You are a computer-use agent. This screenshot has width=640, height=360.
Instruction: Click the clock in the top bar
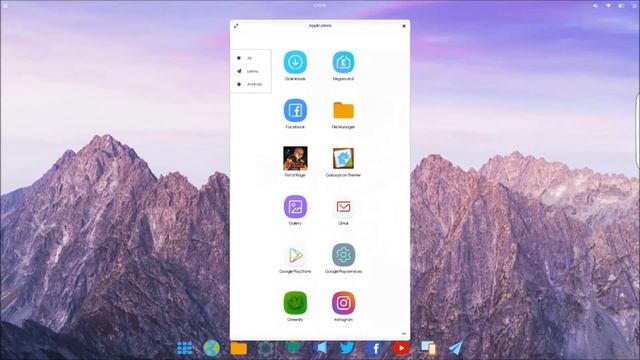(x=320, y=5)
